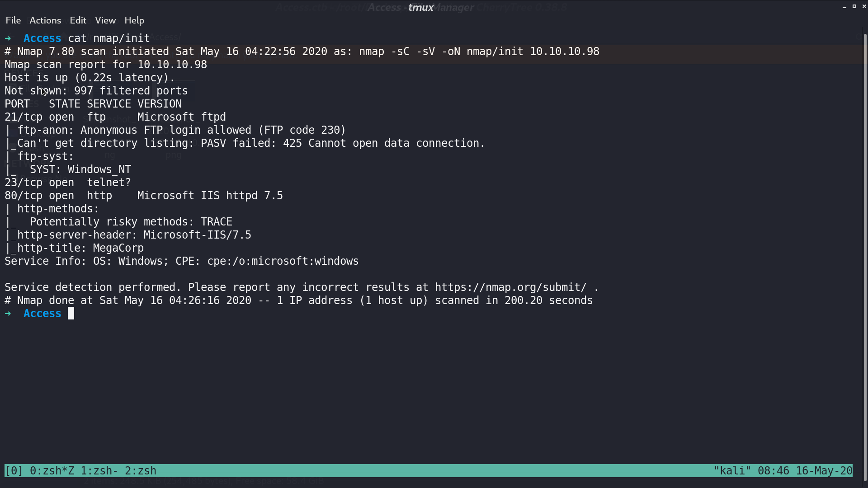Close the tmux terminal window
This screenshot has width=868, height=488.
(x=864, y=6)
